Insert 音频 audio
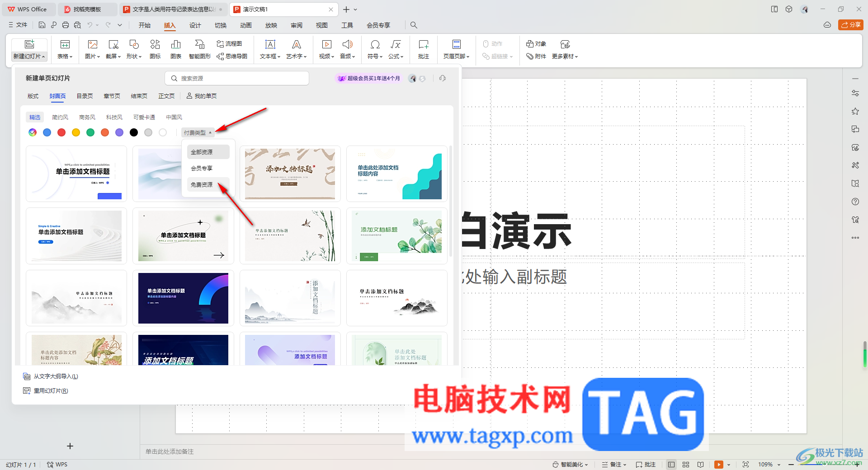The image size is (868, 470). [347, 49]
